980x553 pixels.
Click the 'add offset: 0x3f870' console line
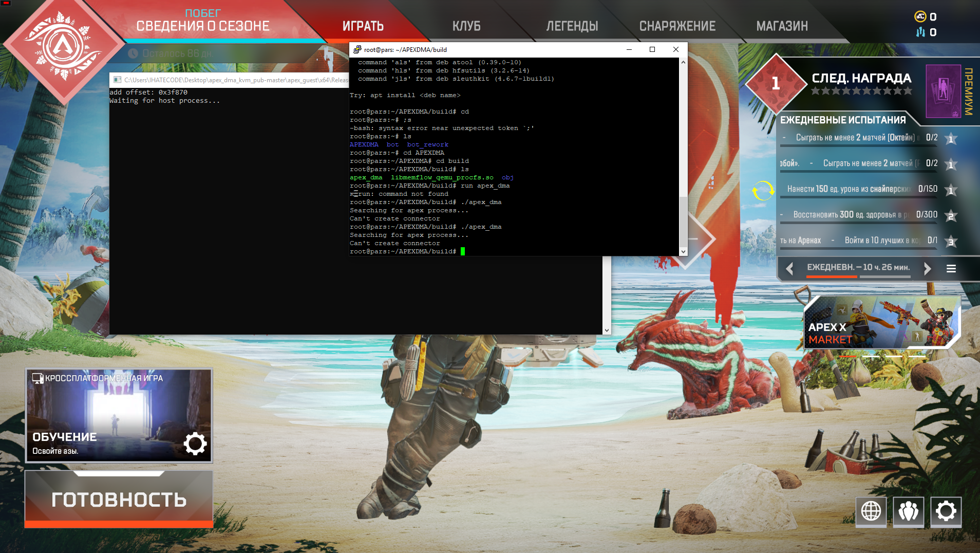tap(148, 93)
